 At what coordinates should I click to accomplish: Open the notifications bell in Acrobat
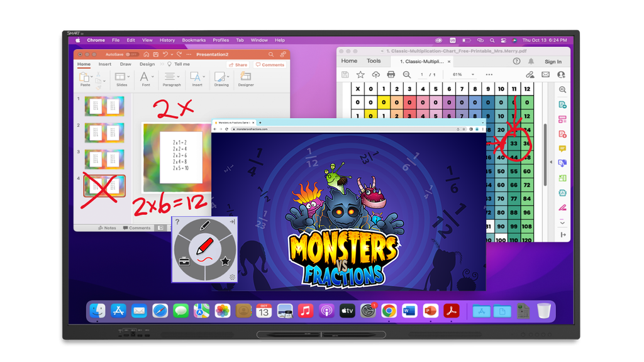click(x=531, y=61)
